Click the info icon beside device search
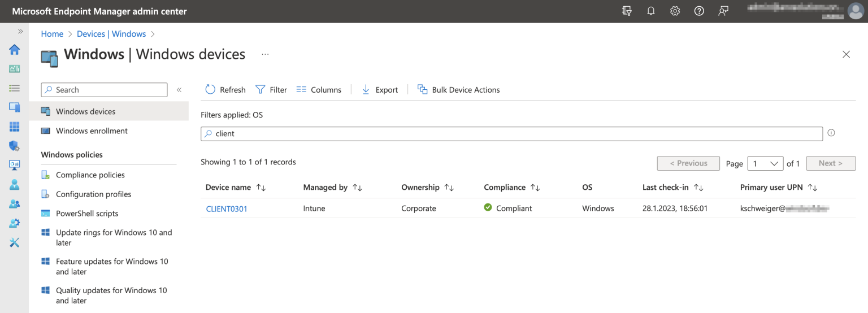 [831, 133]
